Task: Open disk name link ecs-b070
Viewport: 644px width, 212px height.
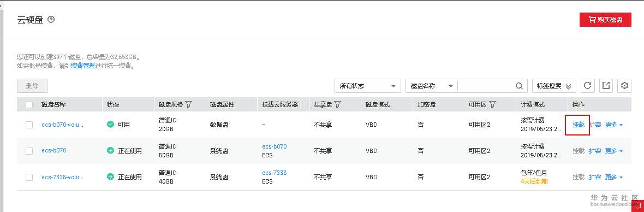Action: coord(54,150)
